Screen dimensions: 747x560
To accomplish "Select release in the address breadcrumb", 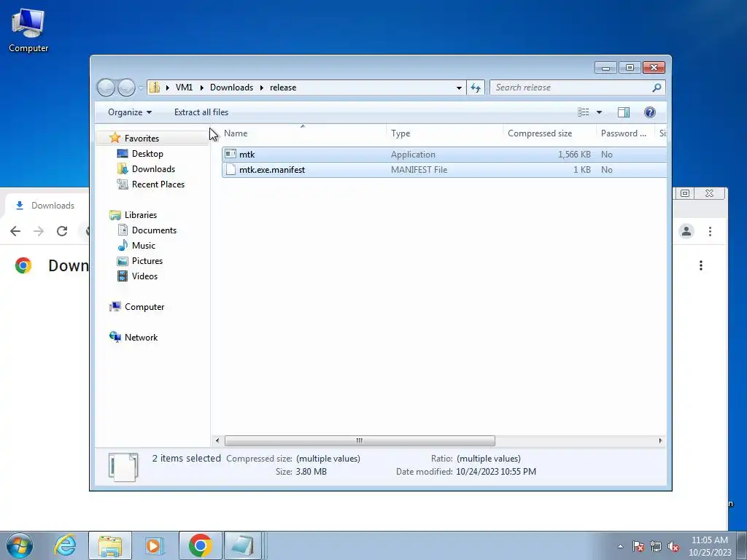I will coord(283,87).
